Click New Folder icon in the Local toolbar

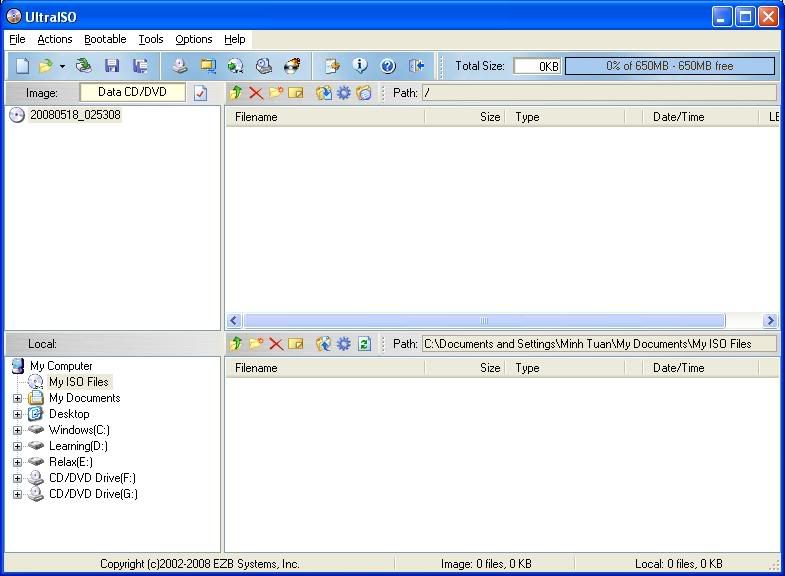(256, 343)
